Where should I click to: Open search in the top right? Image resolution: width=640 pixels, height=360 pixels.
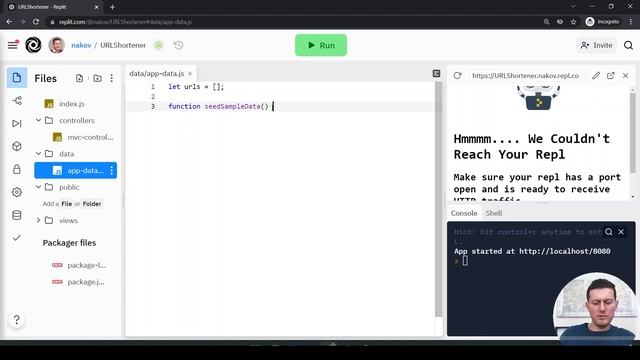tap(628, 45)
